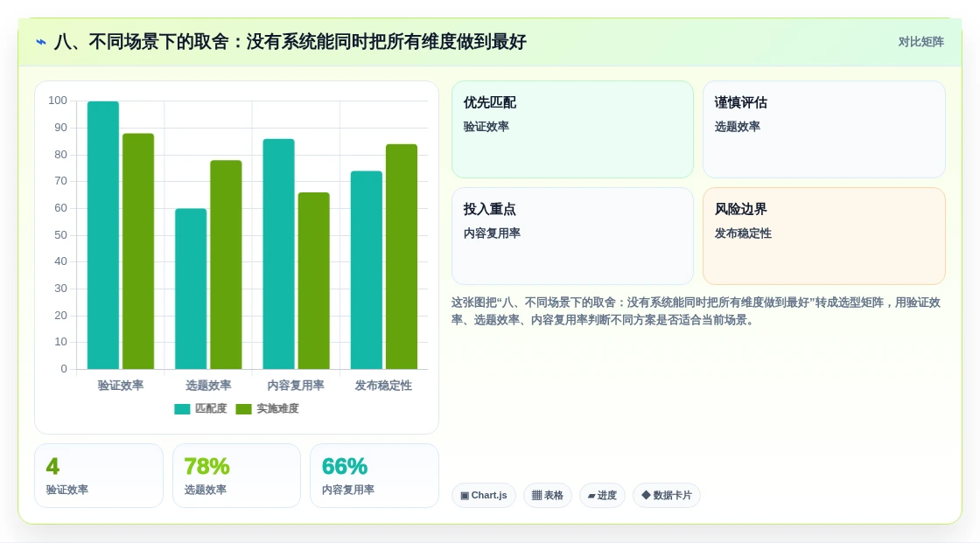Click the green 实施难度 bar for 选题效率

(x=226, y=264)
